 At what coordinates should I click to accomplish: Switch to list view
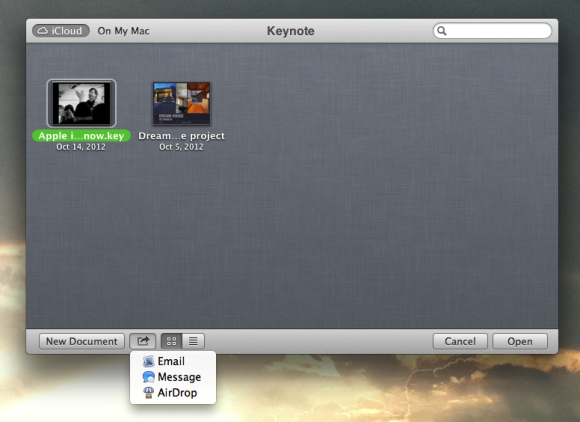[193, 341]
